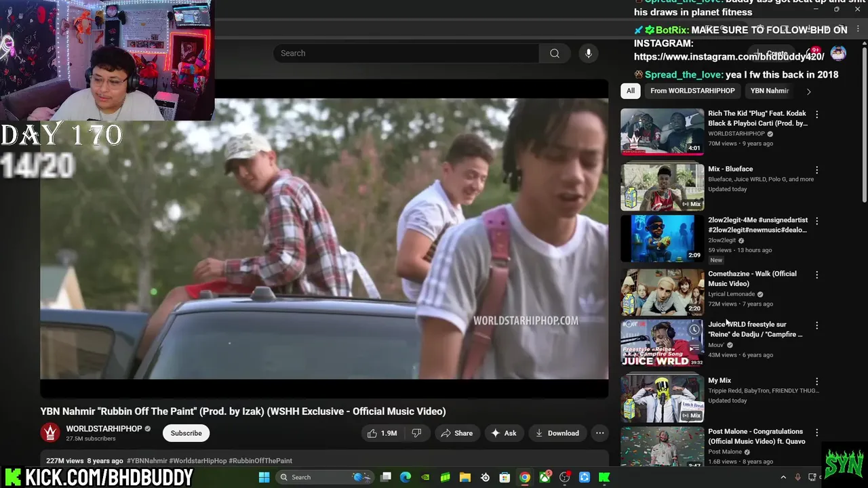Open 2low2legit-4Me video thumbnail
This screenshot has height=488, width=868.
[663, 239]
